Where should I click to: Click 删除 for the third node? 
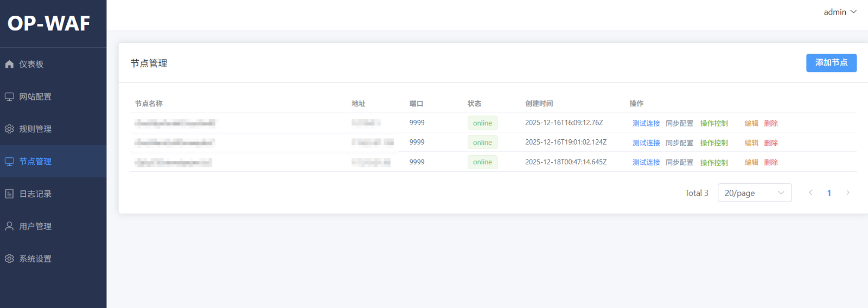tap(771, 163)
